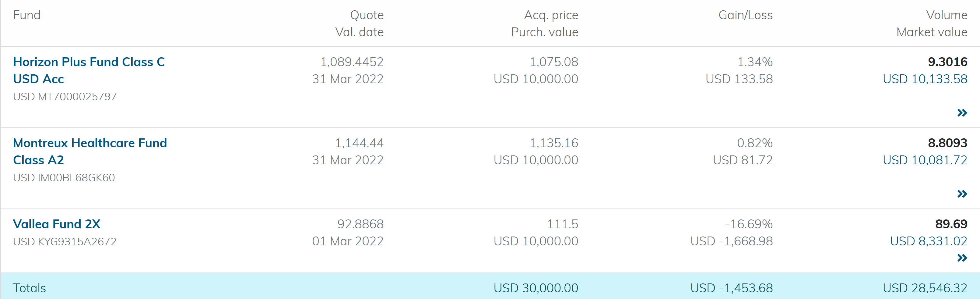Click the Gain/Loss column header
This screenshot has height=299, width=980.
coord(745,15)
